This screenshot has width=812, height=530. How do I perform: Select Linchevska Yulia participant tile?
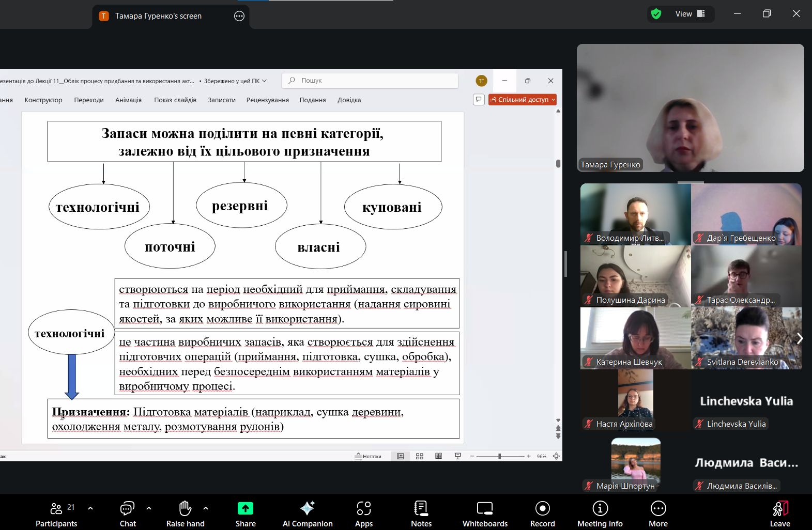coord(746,400)
